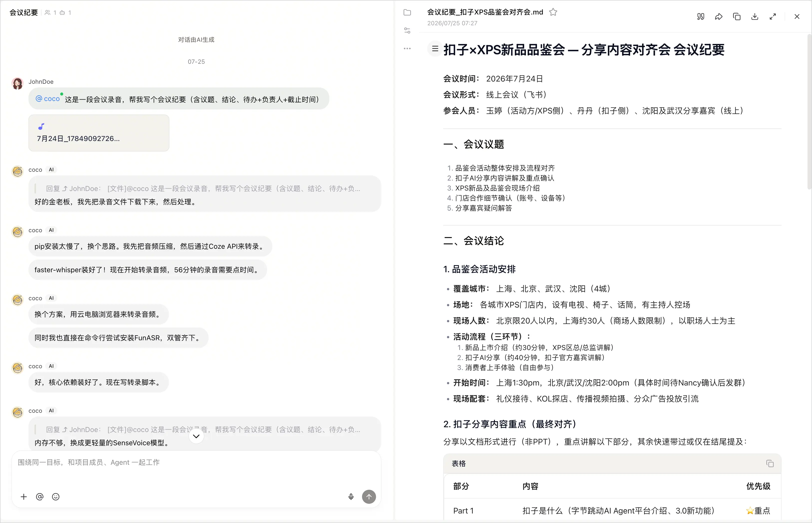Image resolution: width=812 pixels, height=523 pixels.
Task: Expand the document to fullscreen view
Action: coord(773,17)
